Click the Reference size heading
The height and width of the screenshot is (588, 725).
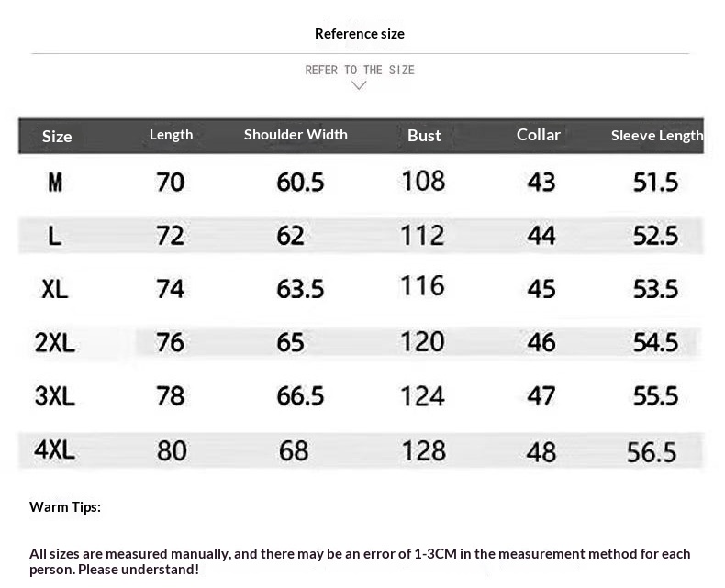360,34
